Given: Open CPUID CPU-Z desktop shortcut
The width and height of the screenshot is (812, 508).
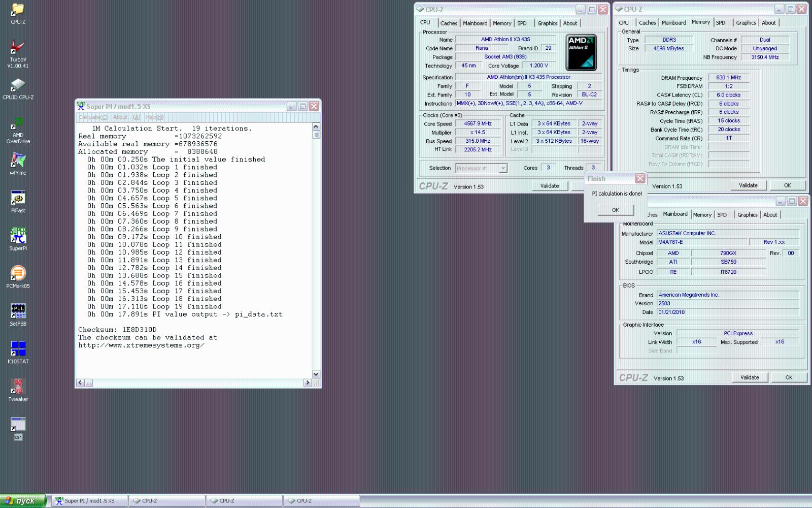Looking at the screenshot, I should click(18, 89).
